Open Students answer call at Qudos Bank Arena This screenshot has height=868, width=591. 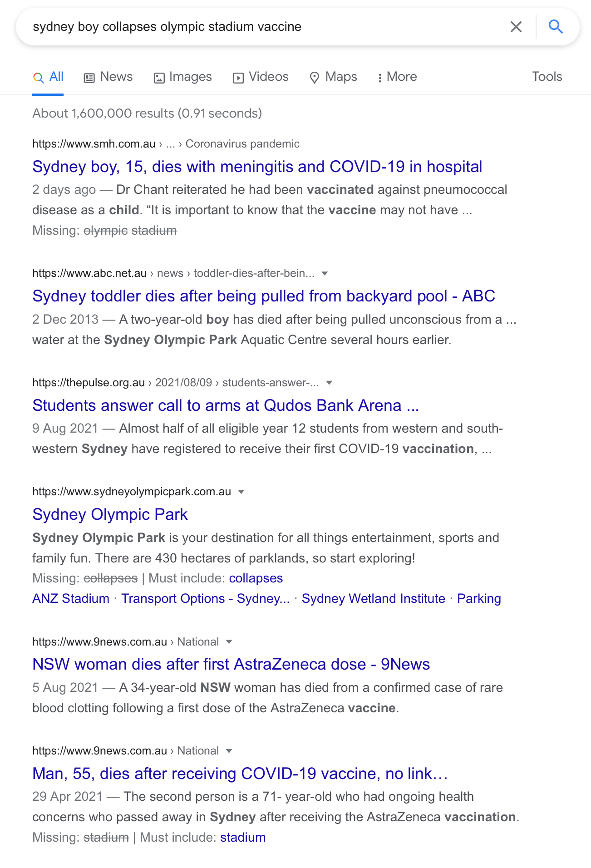(226, 405)
